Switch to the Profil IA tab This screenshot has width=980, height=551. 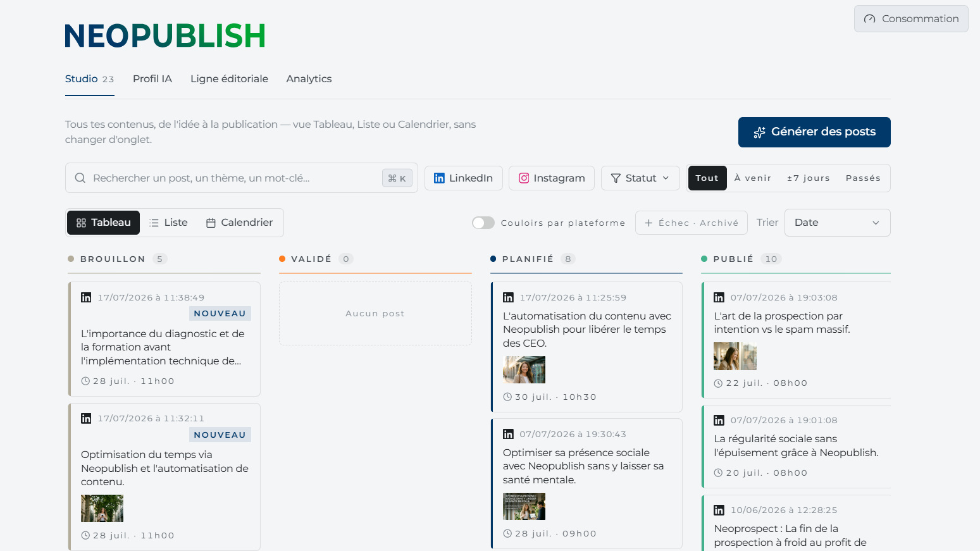click(x=152, y=79)
